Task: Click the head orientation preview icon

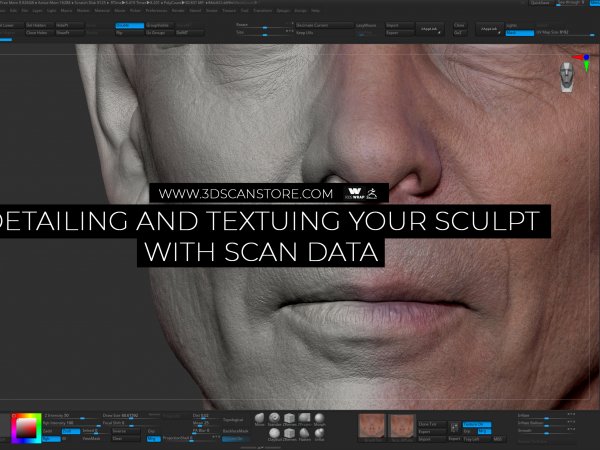Action: [567, 77]
